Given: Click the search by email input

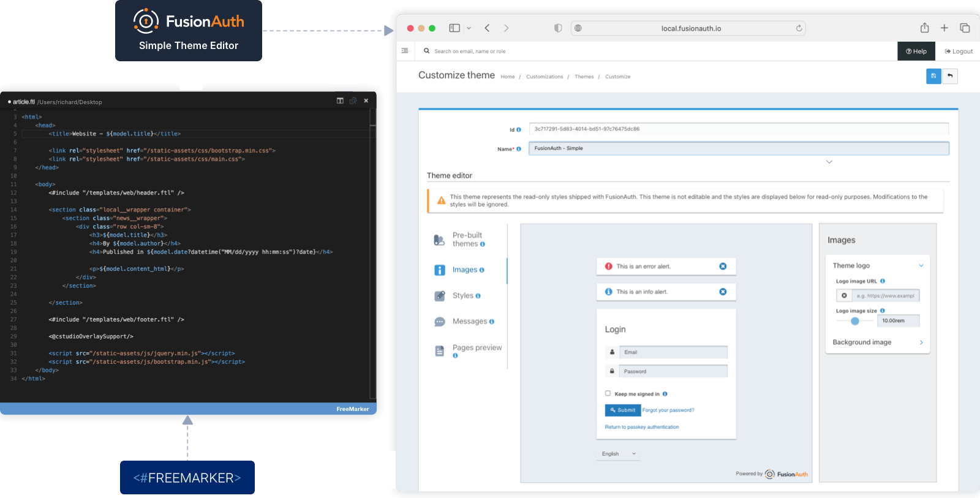Looking at the screenshot, I should 470,51.
